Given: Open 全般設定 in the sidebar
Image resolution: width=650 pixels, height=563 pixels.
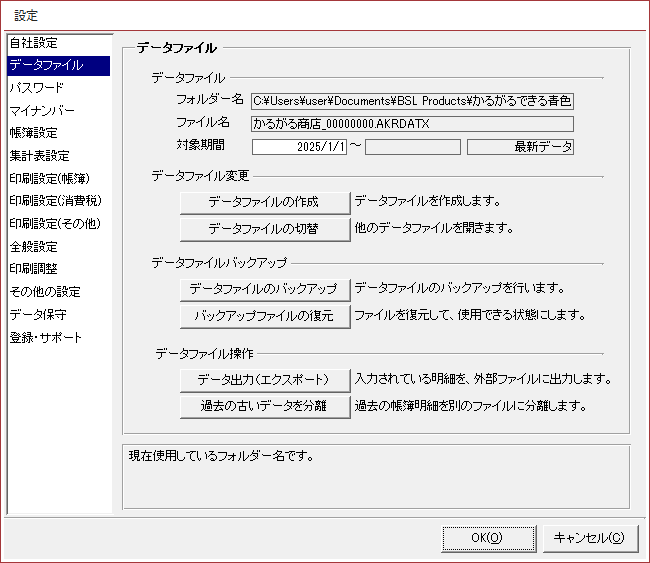Looking at the screenshot, I should pyautogui.click(x=34, y=246).
